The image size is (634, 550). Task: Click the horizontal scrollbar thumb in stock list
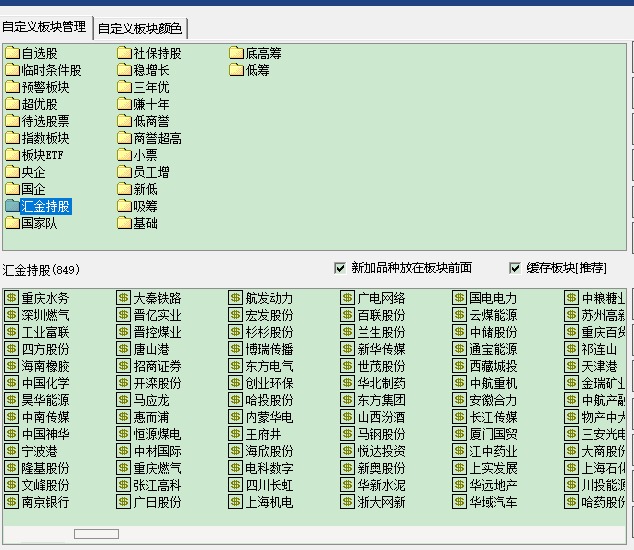[x=96, y=534]
